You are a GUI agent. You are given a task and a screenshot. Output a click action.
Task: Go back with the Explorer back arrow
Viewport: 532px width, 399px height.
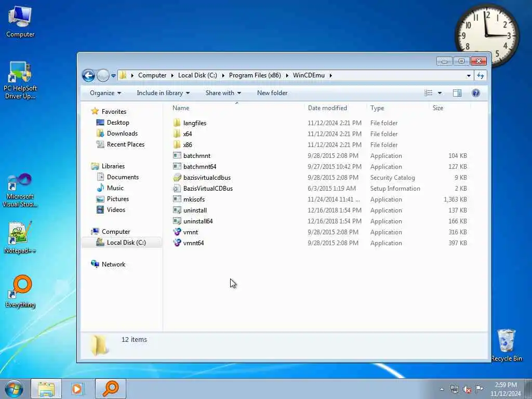pyautogui.click(x=88, y=75)
